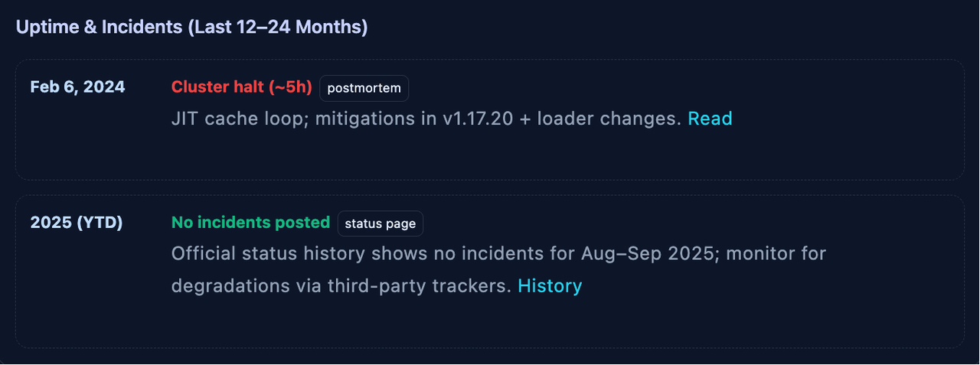Click the status page tag badge
The width and height of the screenshot is (980, 365).
tap(380, 223)
